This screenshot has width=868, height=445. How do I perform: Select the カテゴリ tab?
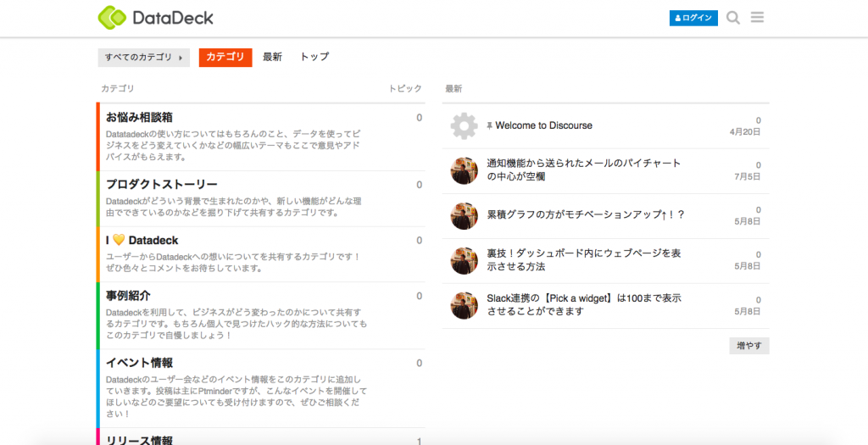[x=225, y=57]
